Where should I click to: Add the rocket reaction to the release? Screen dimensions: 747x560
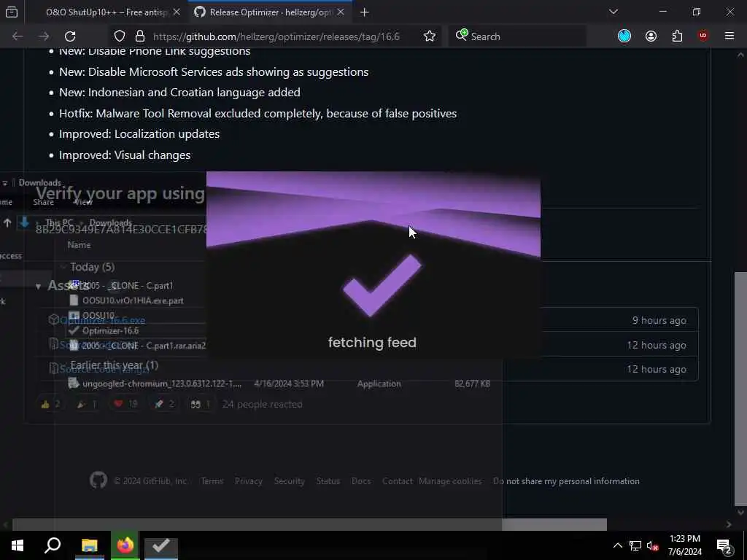(x=164, y=404)
